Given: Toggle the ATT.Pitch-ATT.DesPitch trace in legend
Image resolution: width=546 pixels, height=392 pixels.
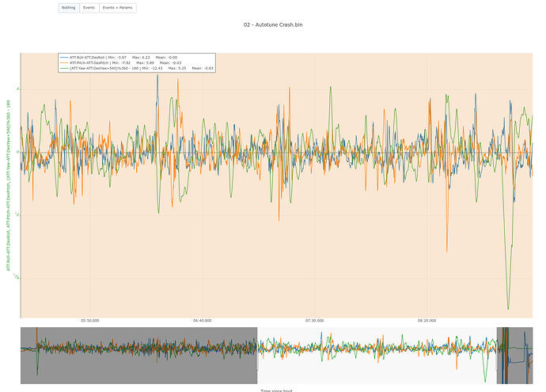Looking at the screenshot, I should click(x=121, y=63).
